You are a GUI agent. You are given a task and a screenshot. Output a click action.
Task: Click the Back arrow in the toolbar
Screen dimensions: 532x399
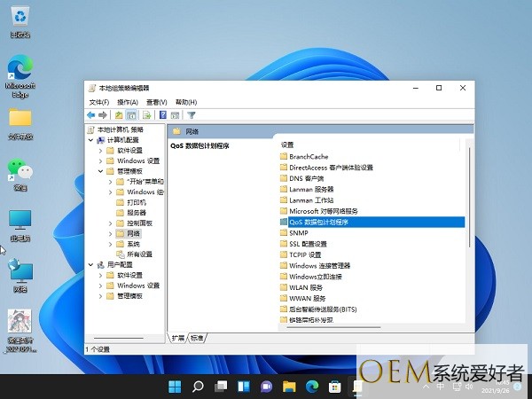[91, 115]
